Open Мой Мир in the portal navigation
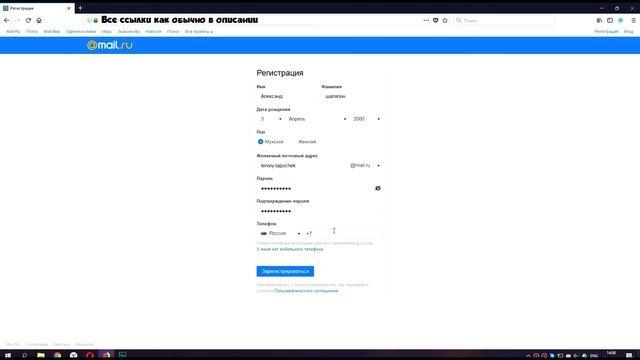640x360 pixels. click(52, 31)
